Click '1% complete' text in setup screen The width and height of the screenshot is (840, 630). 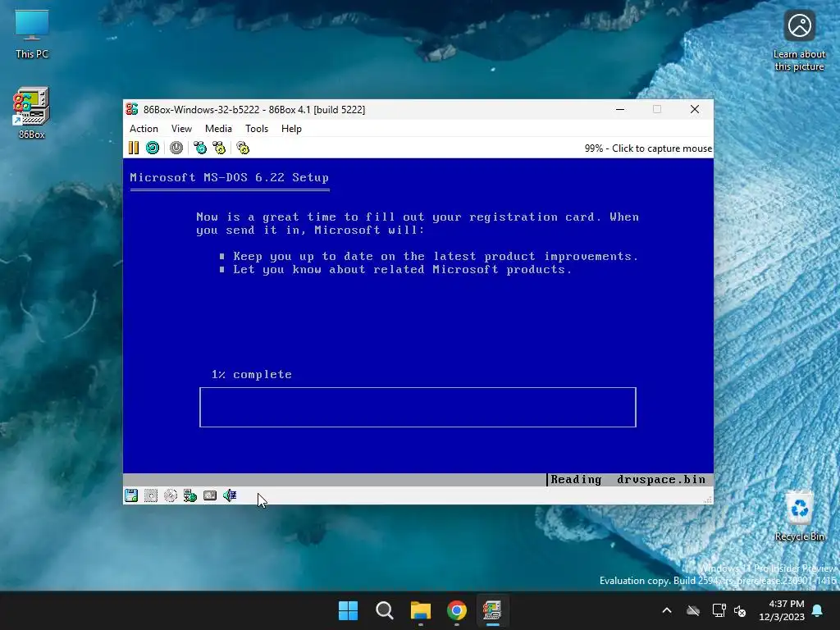click(x=252, y=374)
